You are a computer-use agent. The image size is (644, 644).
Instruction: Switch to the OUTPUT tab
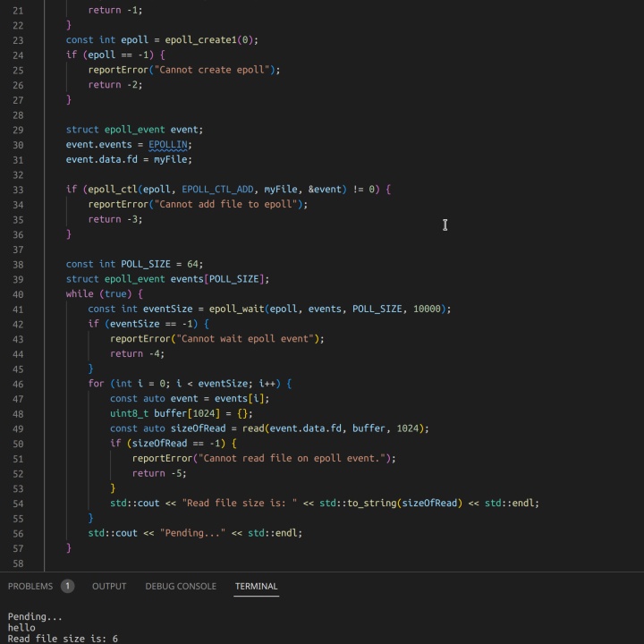(109, 586)
